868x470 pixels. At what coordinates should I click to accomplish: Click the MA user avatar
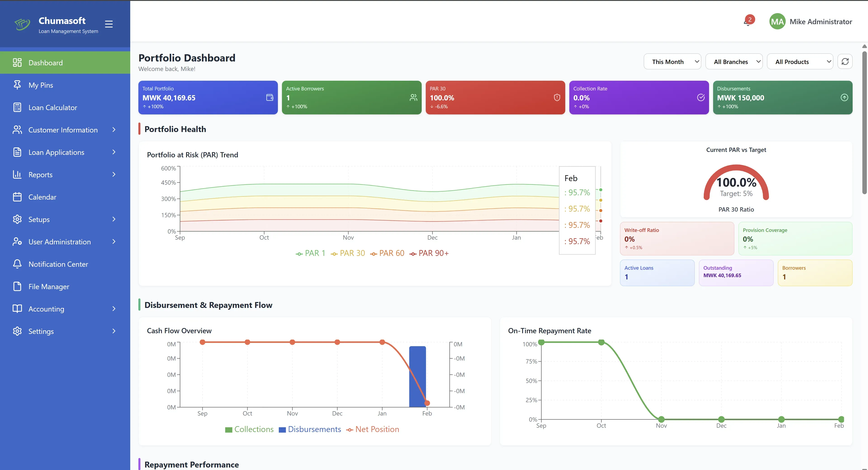777,21
